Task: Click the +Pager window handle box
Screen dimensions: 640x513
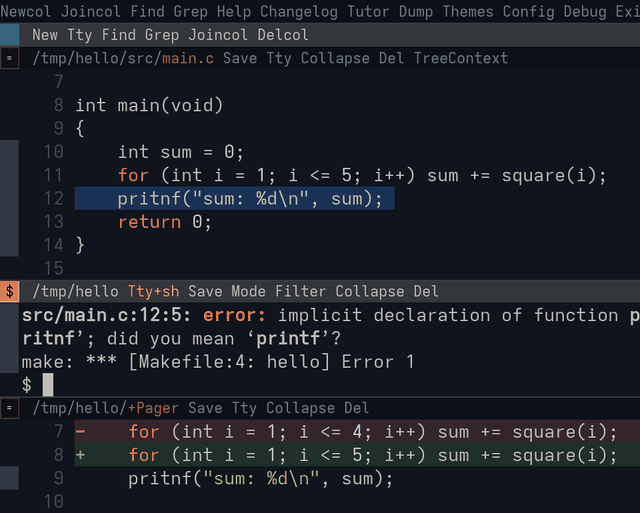Action: [x=9, y=408]
